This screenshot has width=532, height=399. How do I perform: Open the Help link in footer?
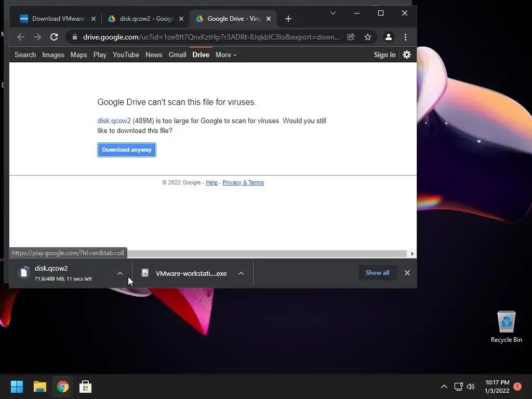click(x=212, y=182)
